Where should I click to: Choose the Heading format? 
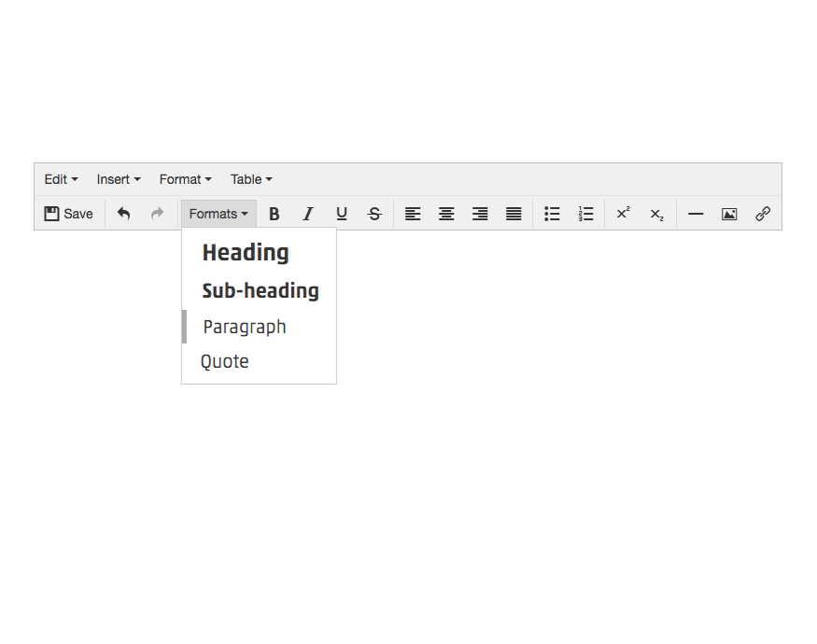(259, 253)
